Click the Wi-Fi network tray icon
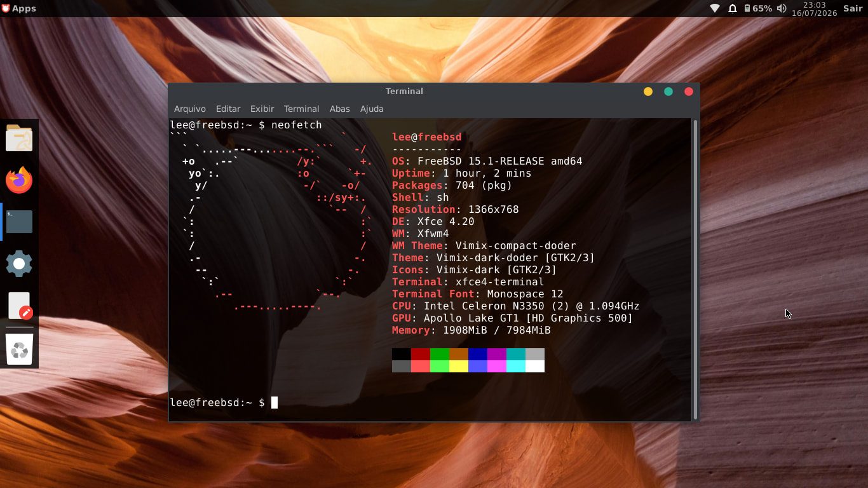Viewport: 868px width, 488px height. (715, 8)
